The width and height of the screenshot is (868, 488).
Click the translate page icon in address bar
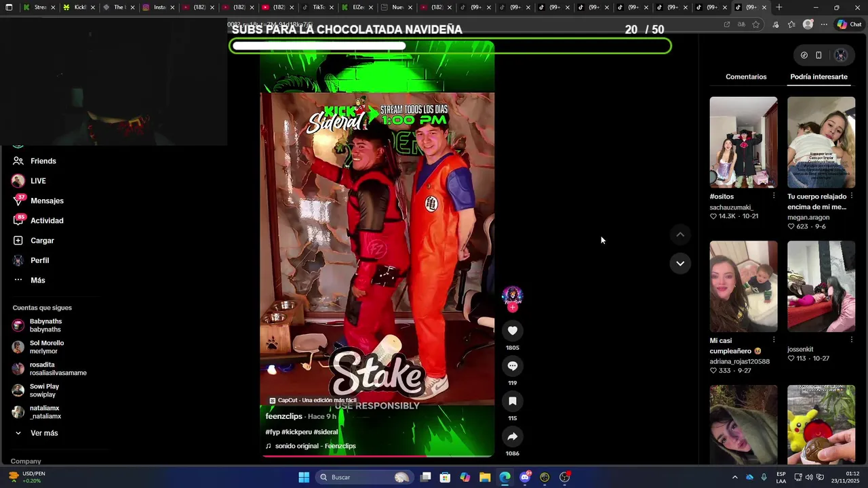coord(741,24)
